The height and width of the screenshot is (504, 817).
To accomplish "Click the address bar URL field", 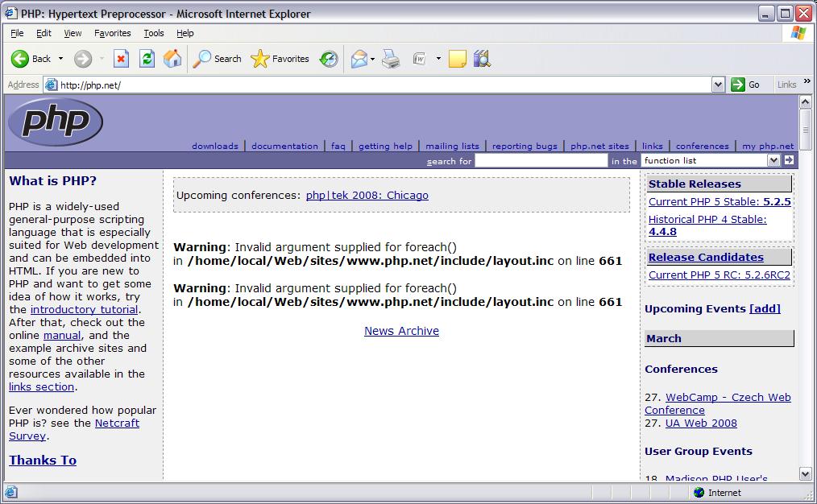I will pyautogui.click(x=378, y=85).
